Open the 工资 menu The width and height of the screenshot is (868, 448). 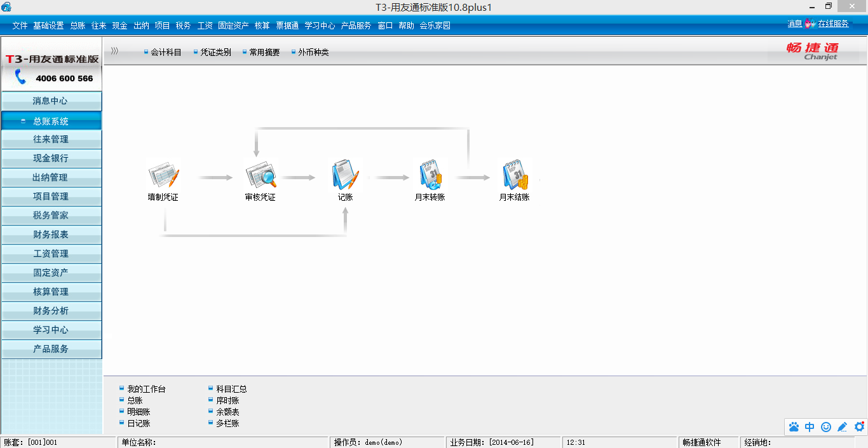(x=205, y=26)
